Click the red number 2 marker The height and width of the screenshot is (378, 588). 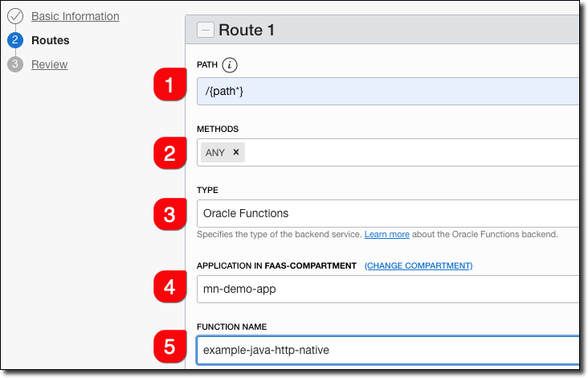coord(169,152)
